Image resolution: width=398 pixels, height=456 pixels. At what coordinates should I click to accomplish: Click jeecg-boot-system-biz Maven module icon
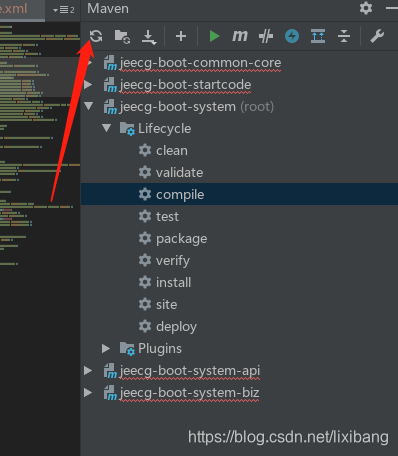coord(110,393)
